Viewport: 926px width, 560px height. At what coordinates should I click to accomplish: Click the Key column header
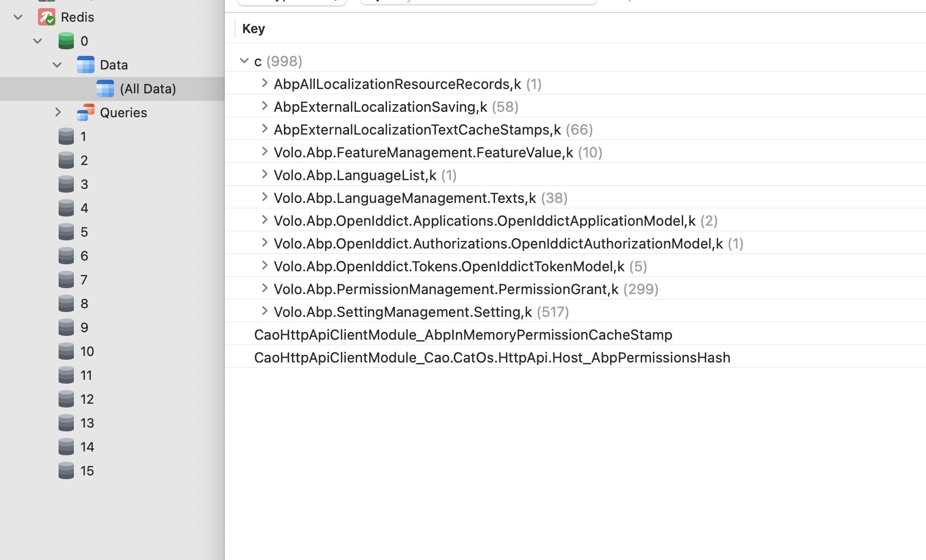click(253, 29)
